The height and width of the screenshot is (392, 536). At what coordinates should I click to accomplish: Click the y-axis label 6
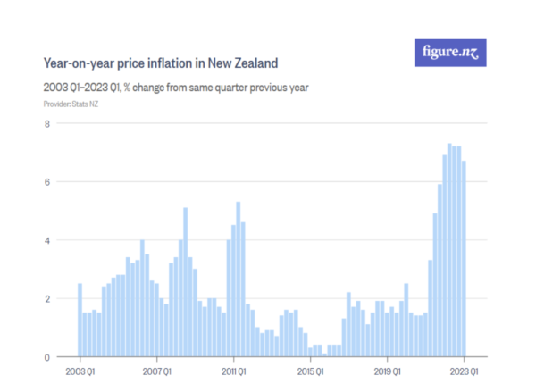pos(47,182)
